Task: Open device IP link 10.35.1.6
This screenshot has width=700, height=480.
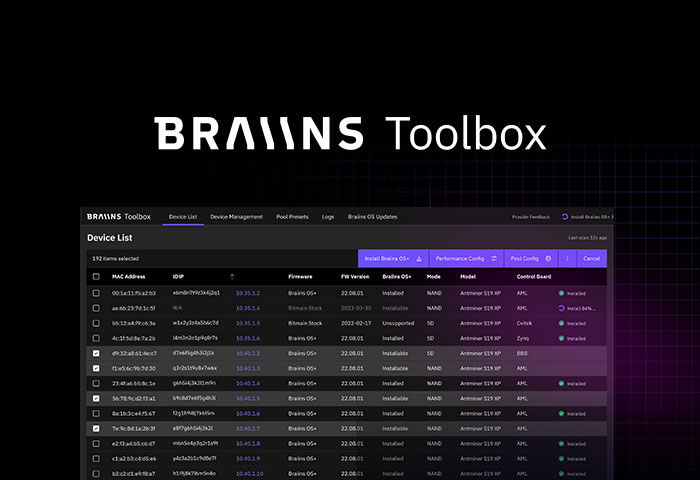Action: tap(248, 338)
